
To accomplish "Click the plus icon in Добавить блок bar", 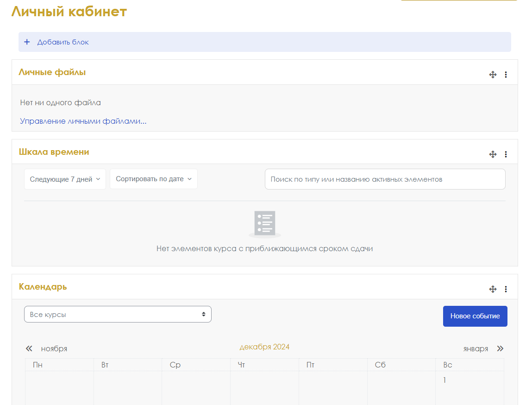I will pyautogui.click(x=27, y=42).
